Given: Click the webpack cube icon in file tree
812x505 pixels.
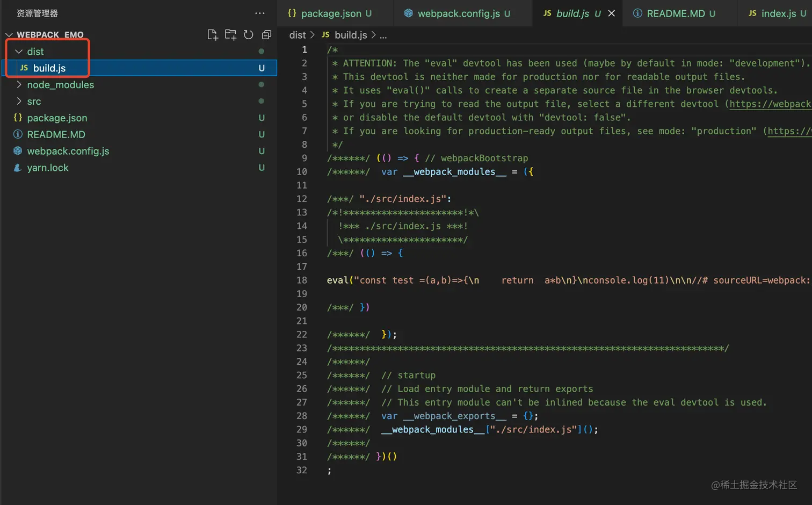Looking at the screenshot, I should click(18, 151).
